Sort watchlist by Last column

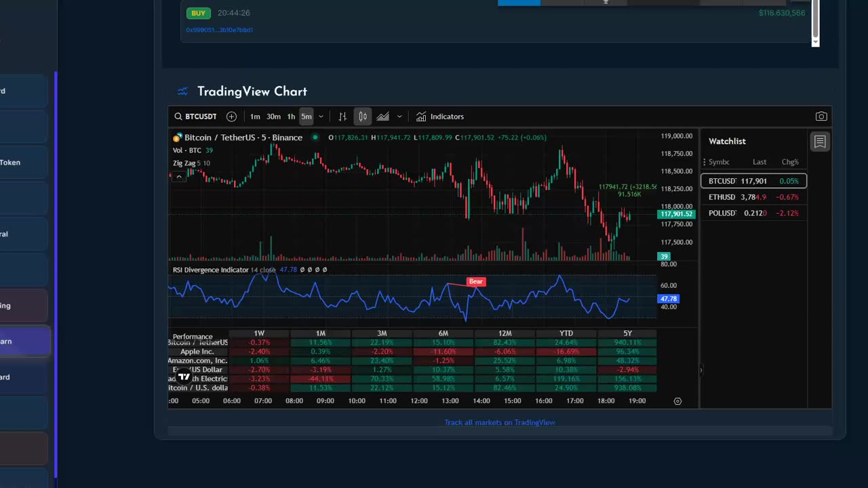[759, 162]
